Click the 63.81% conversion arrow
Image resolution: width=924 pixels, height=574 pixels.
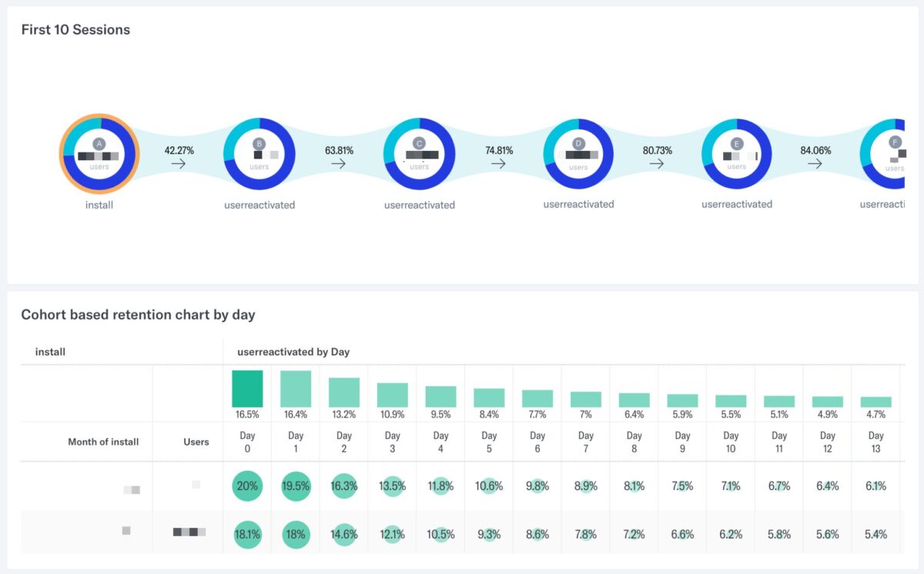pyautogui.click(x=339, y=163)
